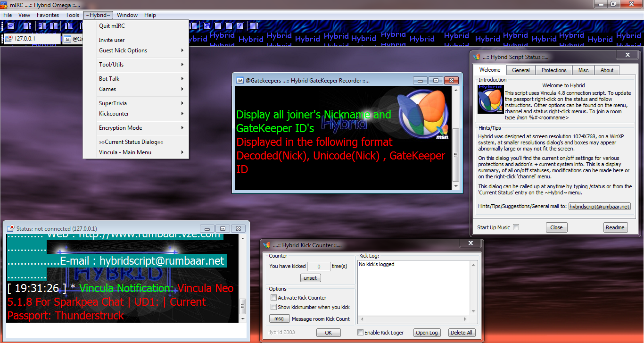Switch to the @Gatekeepers switchbar button
644x343 pixels.
(73, 39)
